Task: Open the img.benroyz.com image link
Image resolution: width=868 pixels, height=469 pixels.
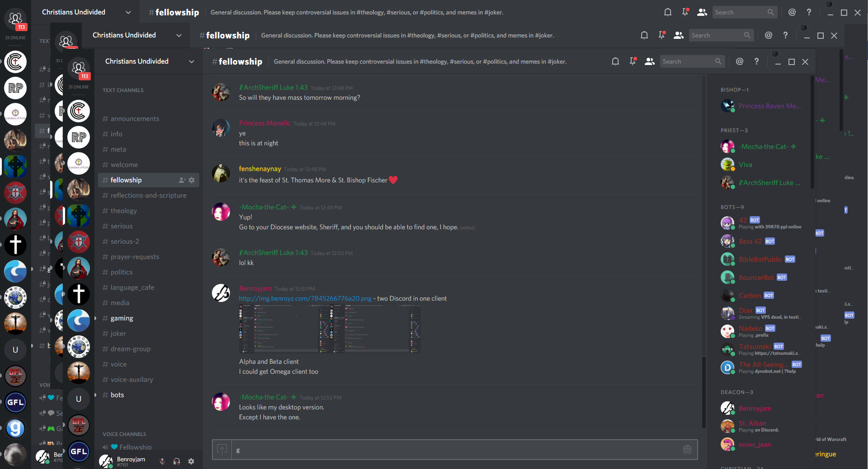Action: 305,298
